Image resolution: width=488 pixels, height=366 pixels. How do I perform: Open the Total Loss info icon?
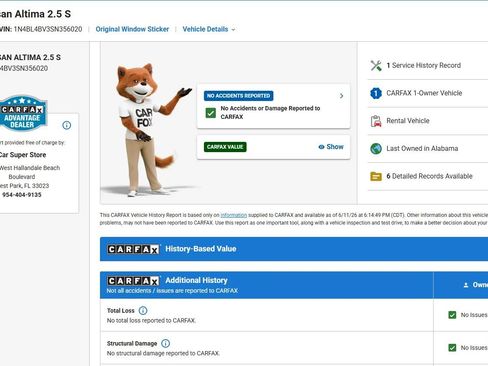(x=143, y=311)
